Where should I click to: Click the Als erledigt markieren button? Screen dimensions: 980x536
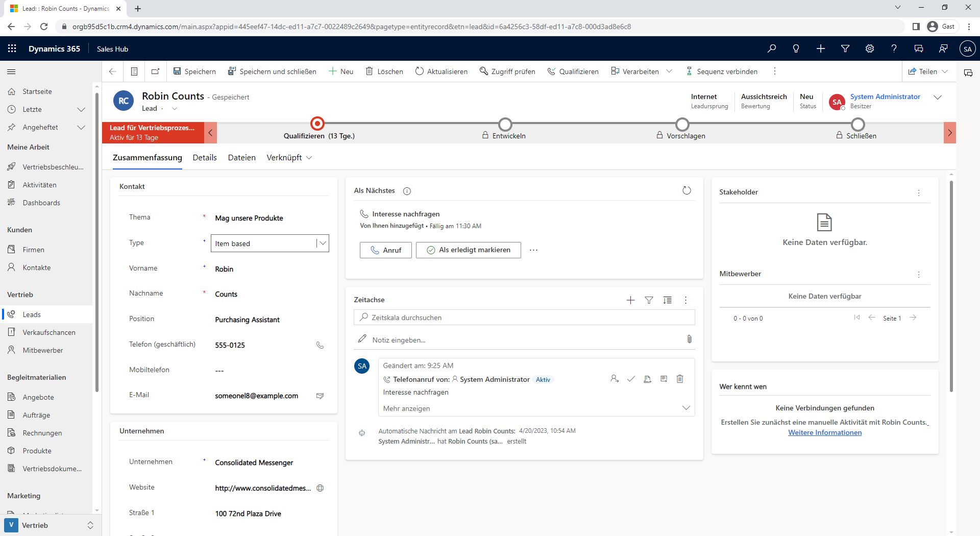(468, 250)
